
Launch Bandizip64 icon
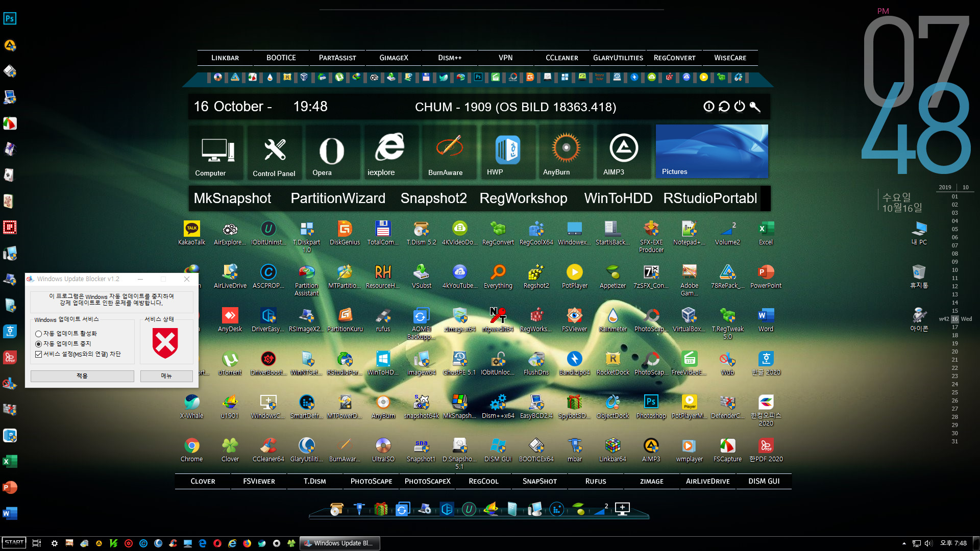pos(574,363)
